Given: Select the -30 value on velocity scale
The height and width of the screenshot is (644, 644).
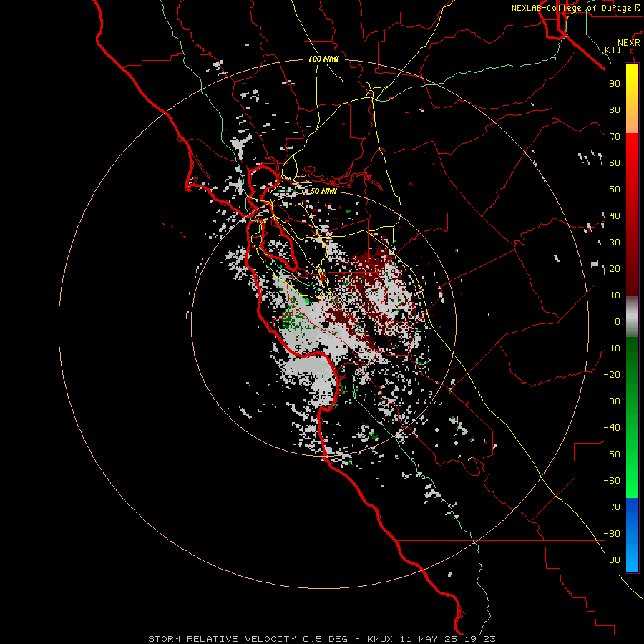Looking at the screenshot, I should [x=612, y=401].
